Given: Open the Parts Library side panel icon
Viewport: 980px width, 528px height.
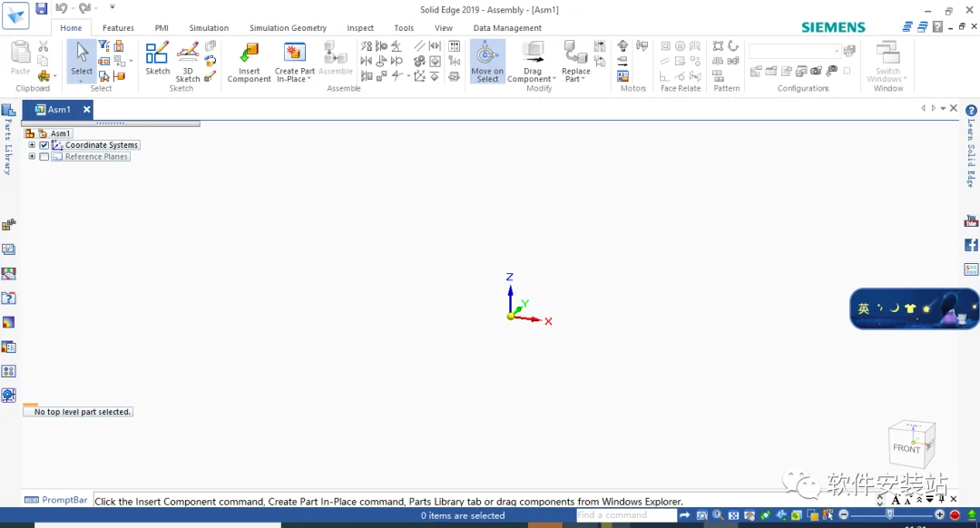Looking at the screenshot, I should [9, 111].
